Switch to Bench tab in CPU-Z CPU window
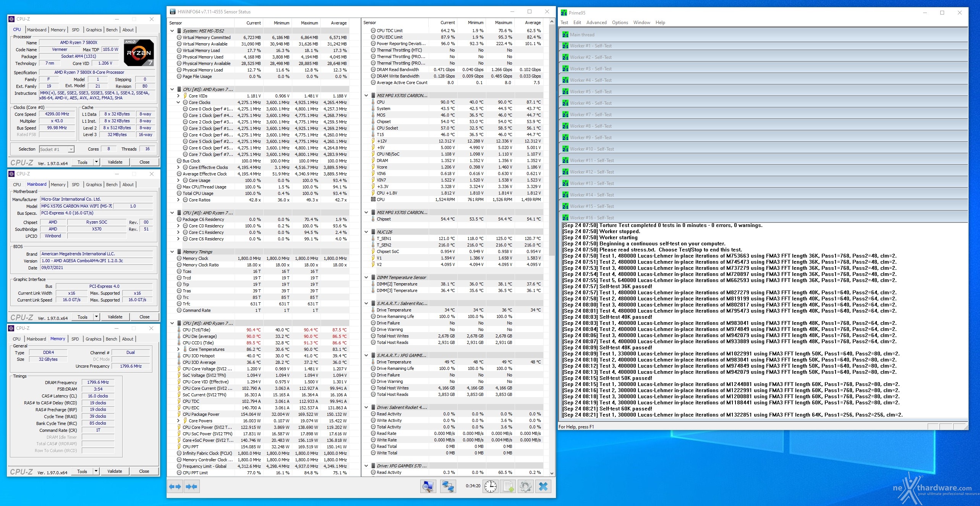The width and height of the screenshot is (980, 506). pos(112,30)
